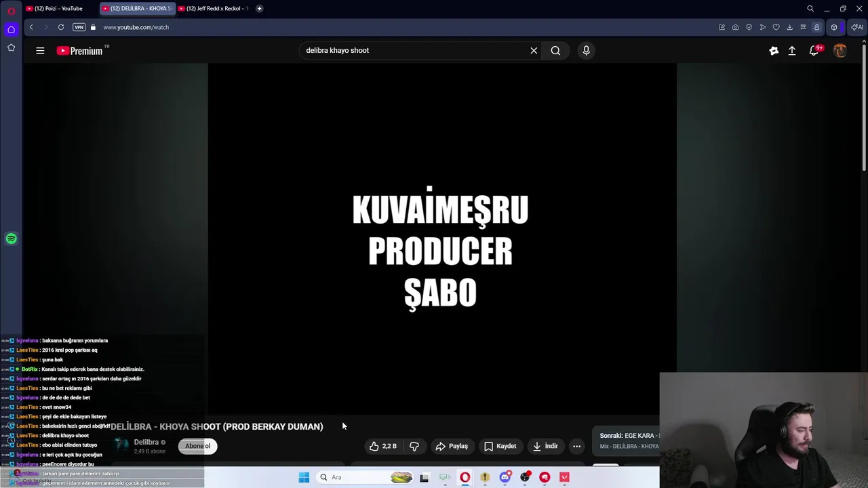868x488 pixels.
Task: Open Opera Flow send icon
Action: 763,27
